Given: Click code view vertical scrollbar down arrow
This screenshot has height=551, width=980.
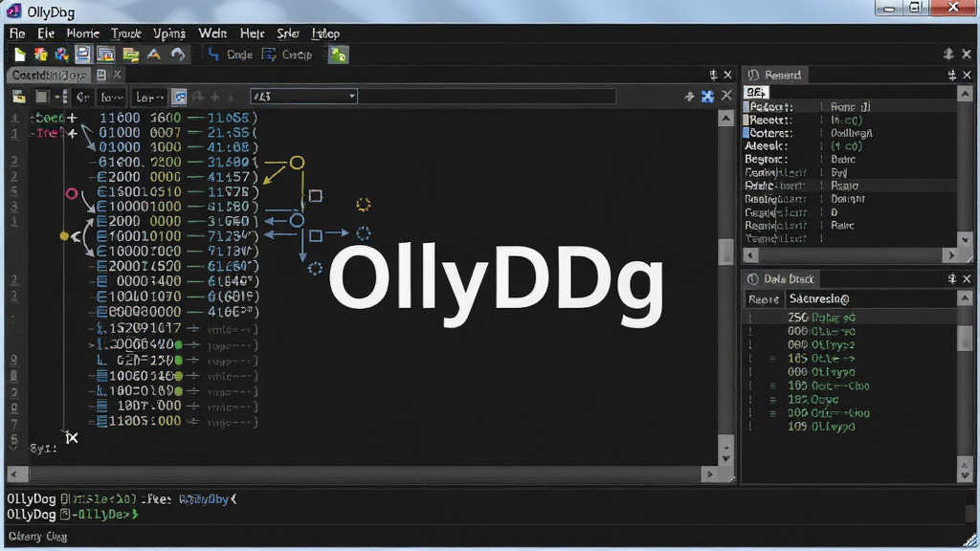Looking at the screenshot, I should [725, 458].
